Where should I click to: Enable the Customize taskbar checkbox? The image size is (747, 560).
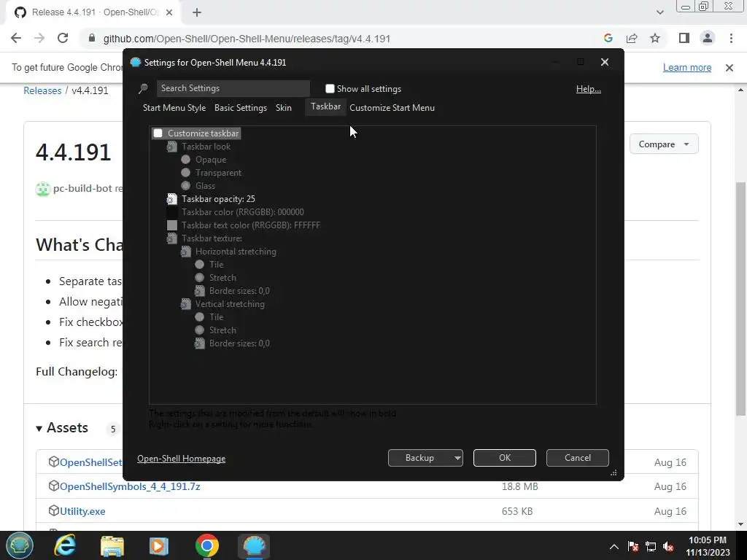coord(158,133)
